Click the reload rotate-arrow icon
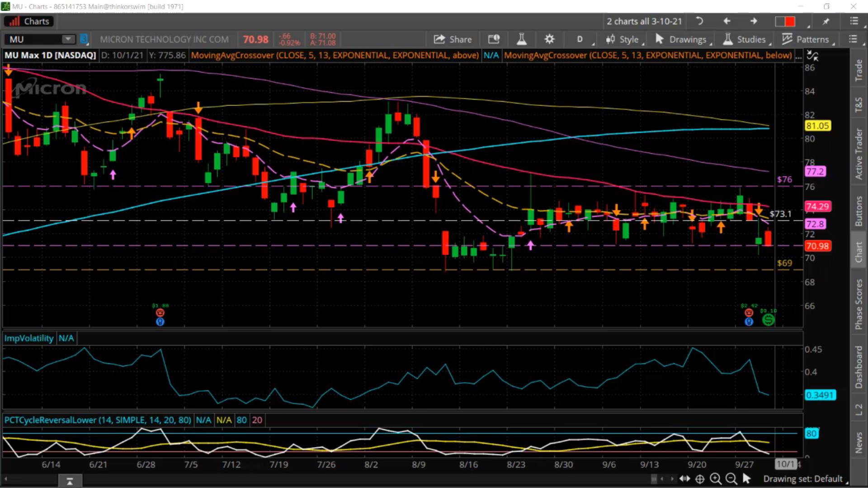The image size is (868, 488). 699,21
